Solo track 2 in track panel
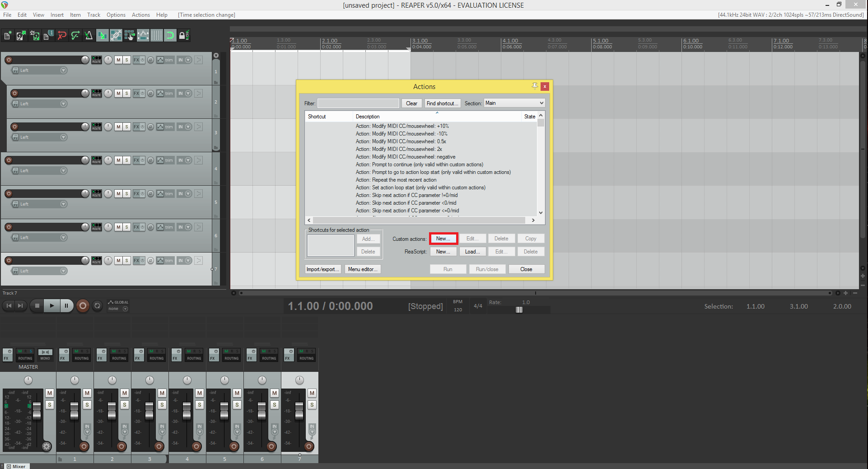Viewport: 868px width, 469px height. pos(126,94)
